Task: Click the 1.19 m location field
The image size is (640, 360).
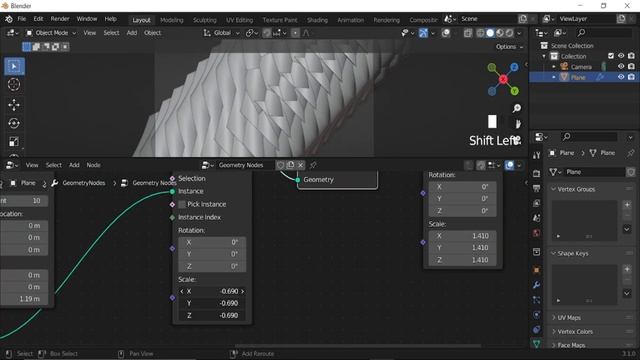Action: click(x=24, y=299)
